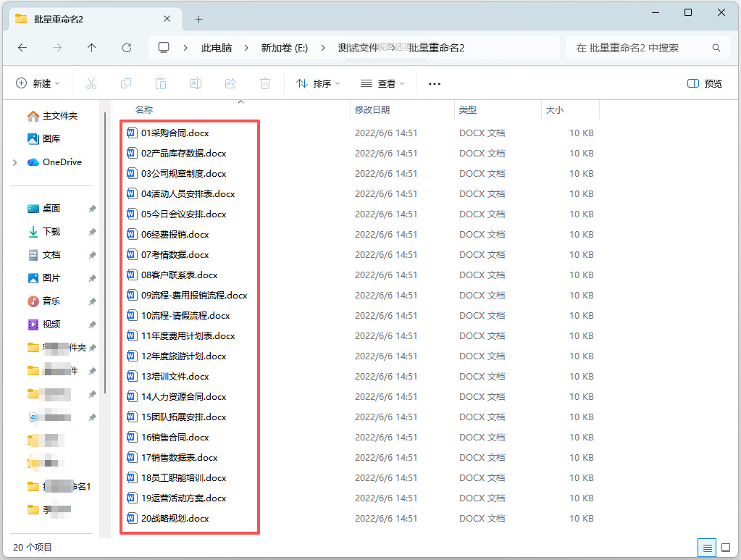Open the 排序 dropdown
Viewport: 741px width, 560px height.
(318, 83)
